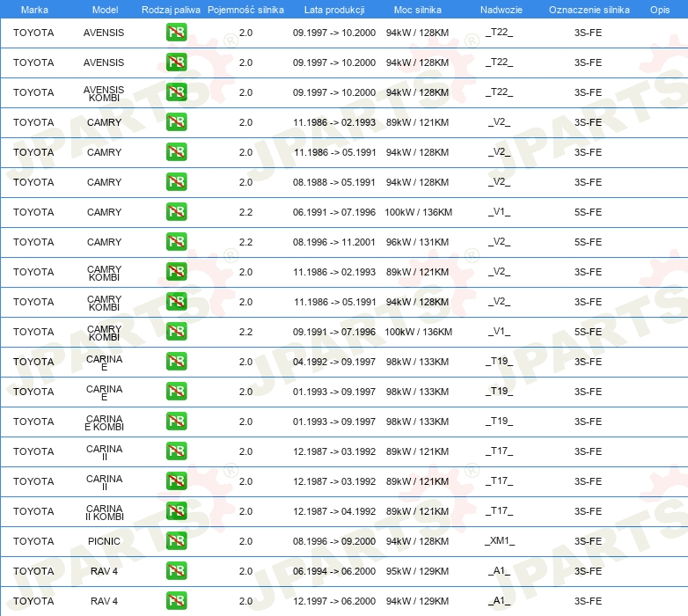Click the 08.1988 -> 05.1991 production years cell

[334, 182]
